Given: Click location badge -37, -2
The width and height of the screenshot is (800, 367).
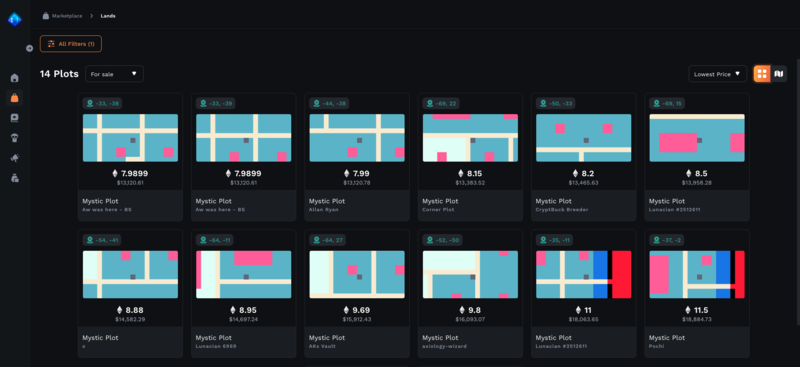Looking at the screenshot, I should point(666,240).
